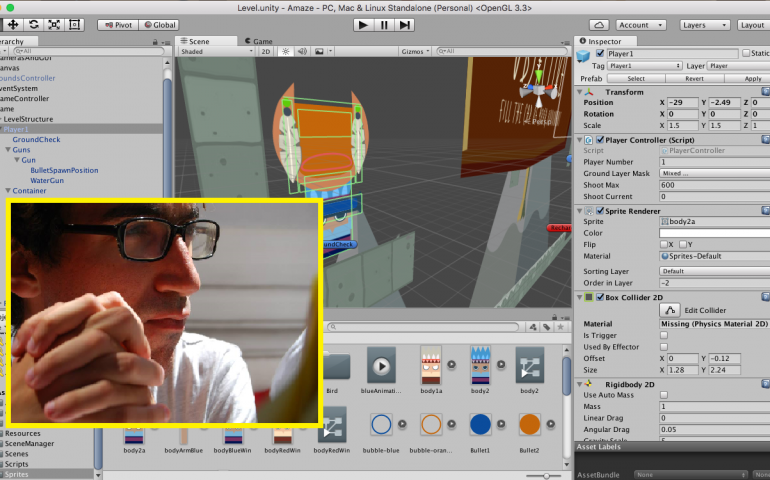Open the Layers dropdown
Viewport: 770px width, 480px height.
click(705, 25)
